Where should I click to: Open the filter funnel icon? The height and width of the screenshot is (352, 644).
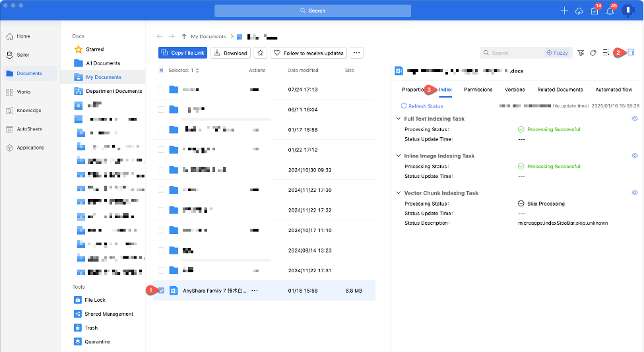click(581, 53)
